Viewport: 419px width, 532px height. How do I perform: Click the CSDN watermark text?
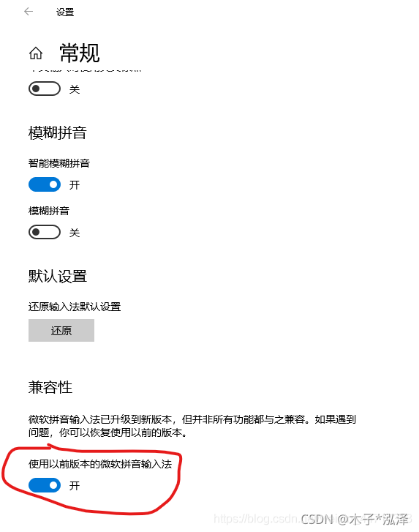pyautogui.click(x=355, y=519)
